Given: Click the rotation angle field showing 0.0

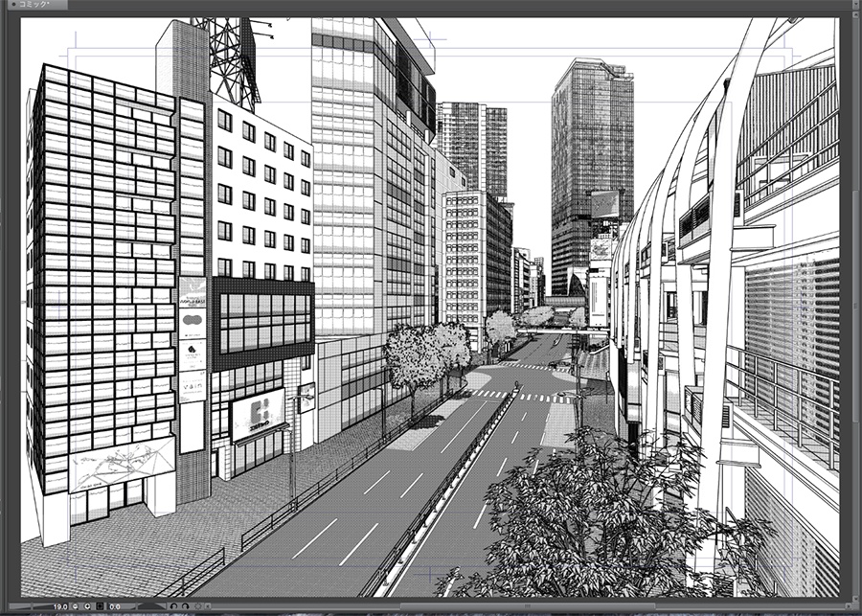Looking at the screenshot, I should pos(115,605).
